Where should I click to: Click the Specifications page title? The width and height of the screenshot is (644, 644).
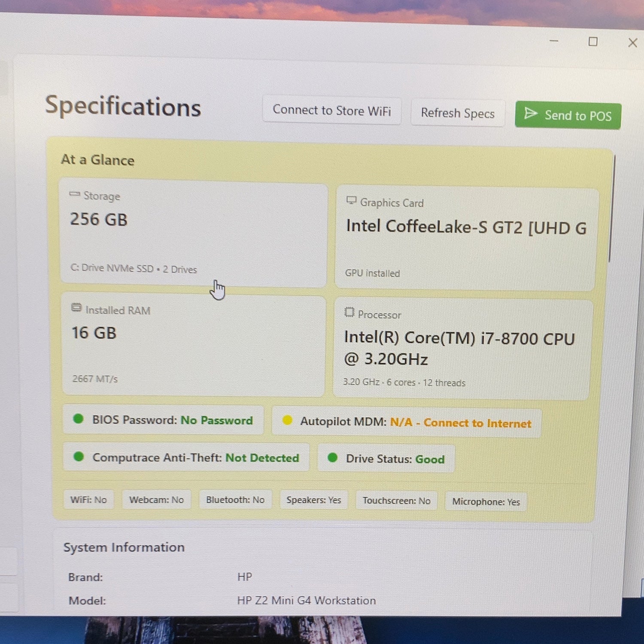(x=123, y=106)
